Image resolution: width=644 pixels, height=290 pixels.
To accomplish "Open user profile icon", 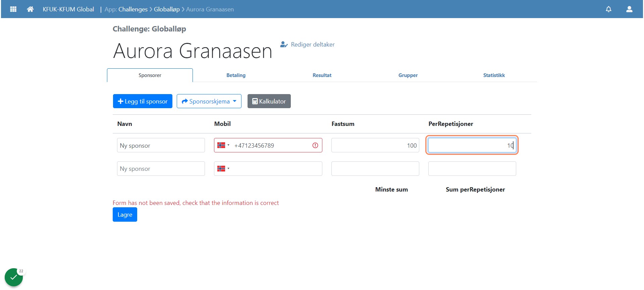I will (x=629, y=9).
